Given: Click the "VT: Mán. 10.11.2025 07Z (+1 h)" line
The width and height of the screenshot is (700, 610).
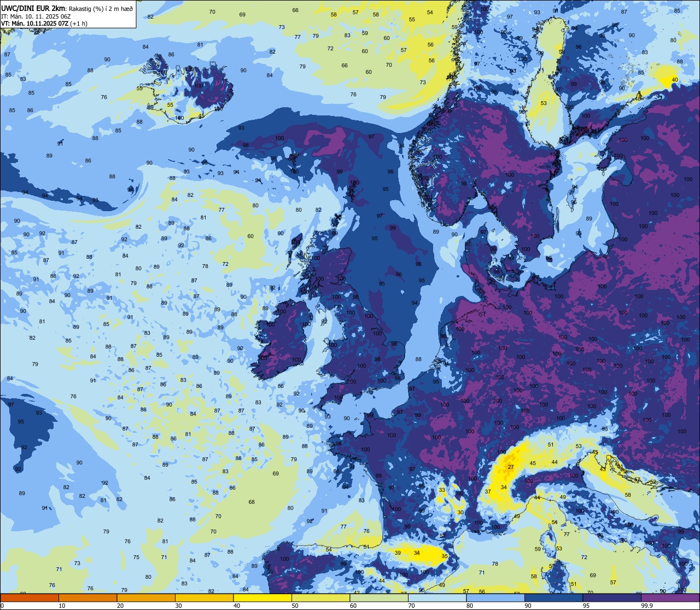Looking at the screenshot, I should pos(44,24).
